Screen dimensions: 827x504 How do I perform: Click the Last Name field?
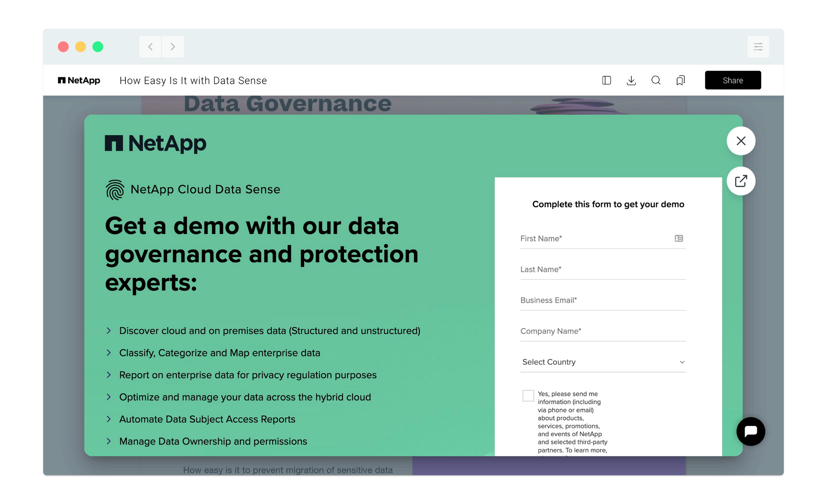(x=603, y=270)
